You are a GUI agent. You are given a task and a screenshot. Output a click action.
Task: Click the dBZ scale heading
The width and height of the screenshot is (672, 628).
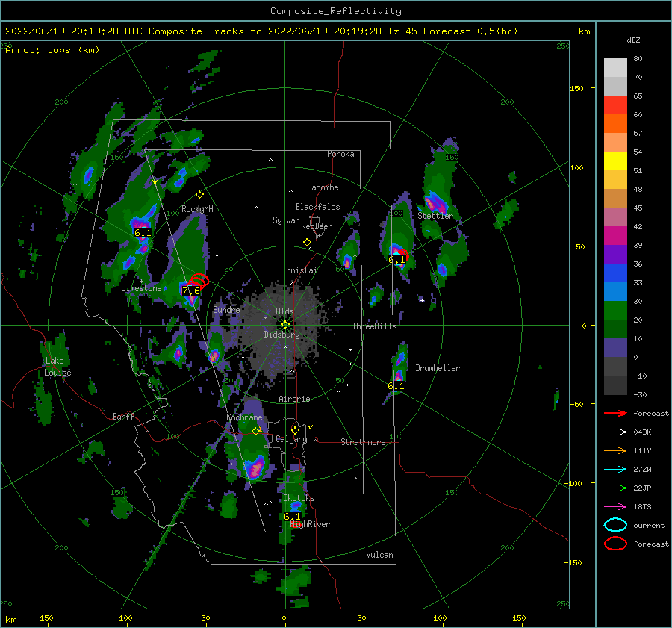(x=633, y=40)
